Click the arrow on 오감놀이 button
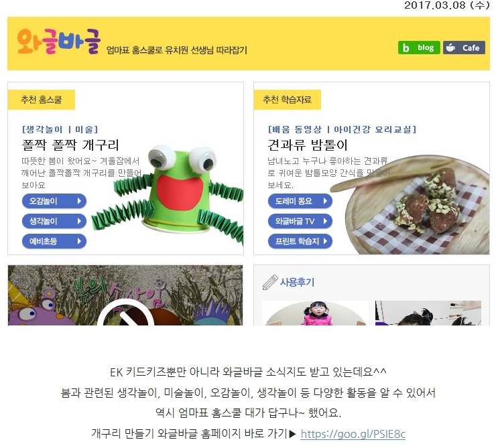 [x=79, y=201]
